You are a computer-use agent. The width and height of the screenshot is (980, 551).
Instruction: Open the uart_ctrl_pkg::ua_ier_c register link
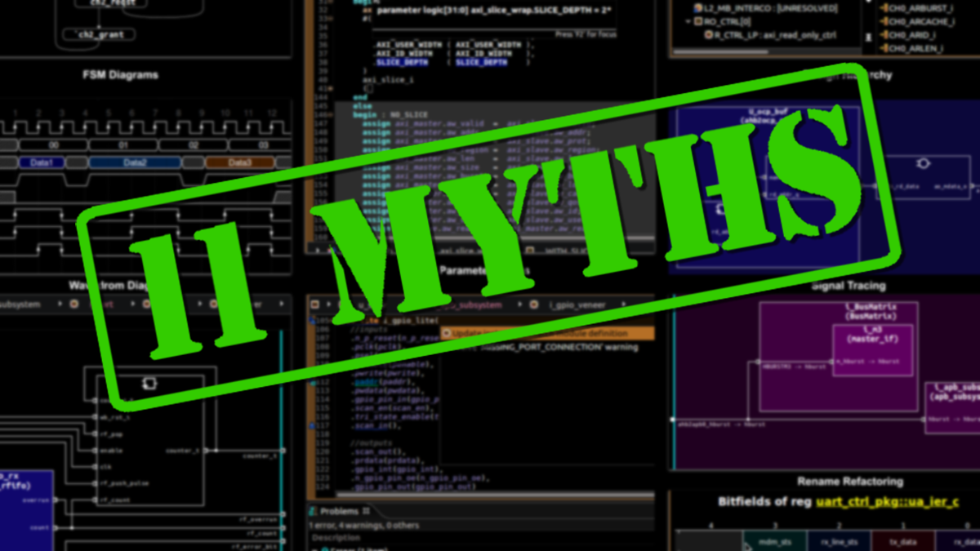(x=886, y=504)
